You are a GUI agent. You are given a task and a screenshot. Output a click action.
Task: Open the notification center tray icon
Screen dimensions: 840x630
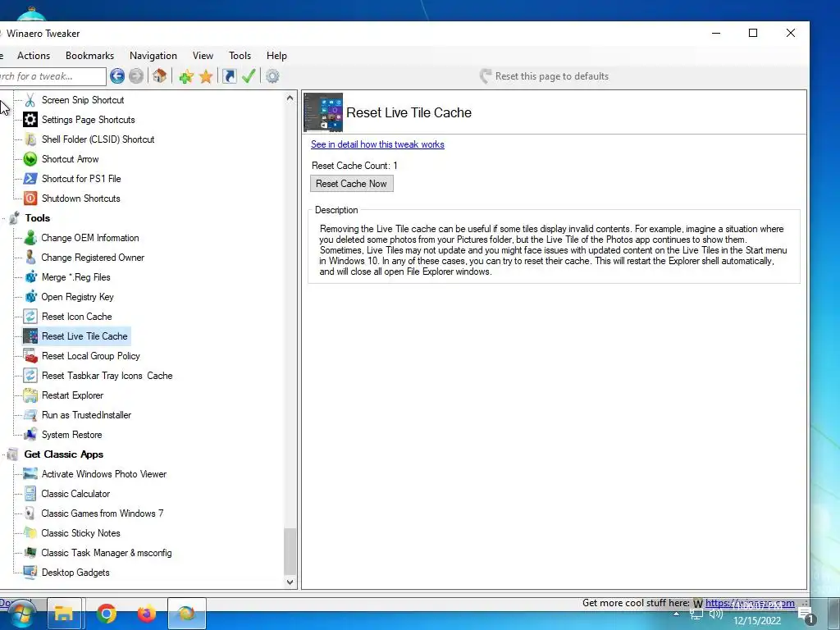[806, 615]
